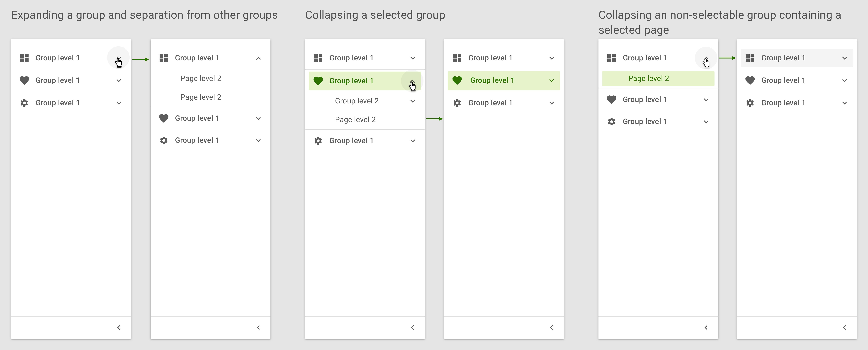The width and height of the screenshot is (868, 350).
Task: Collapse sidebar with third panel's bottom arrow
Action: 412,327
